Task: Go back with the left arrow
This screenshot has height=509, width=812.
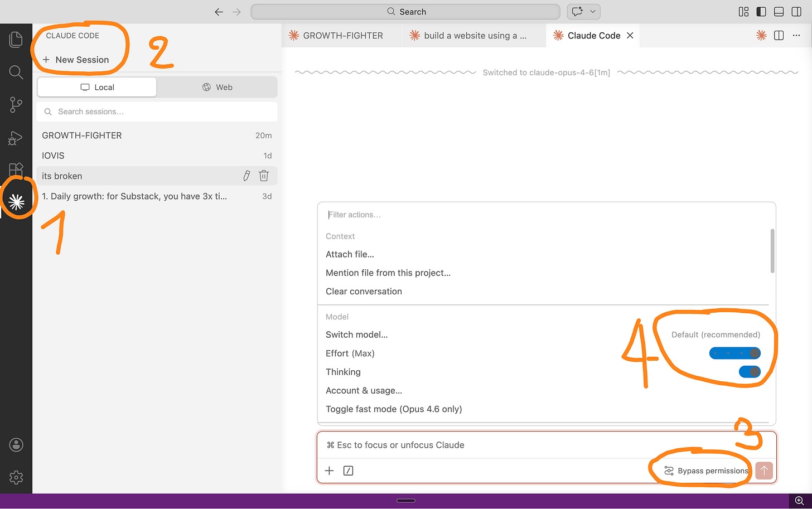Action: click(x=219, y=12)
